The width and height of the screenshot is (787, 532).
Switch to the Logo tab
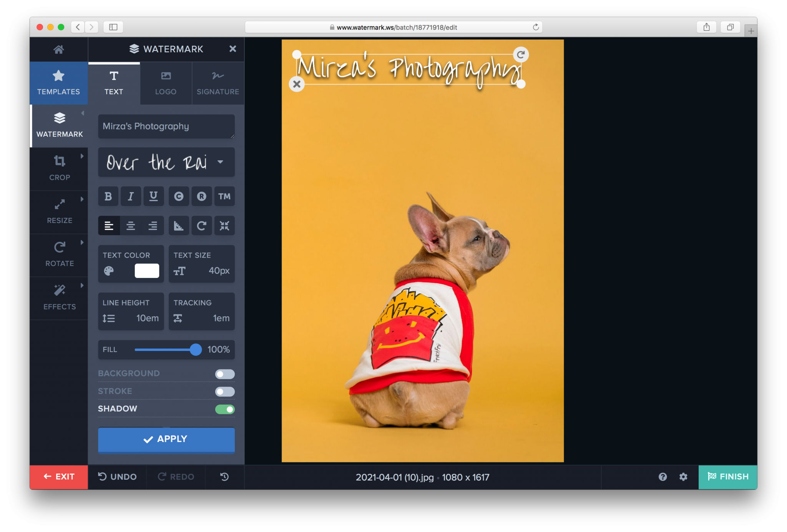click(x=166, y=83)
